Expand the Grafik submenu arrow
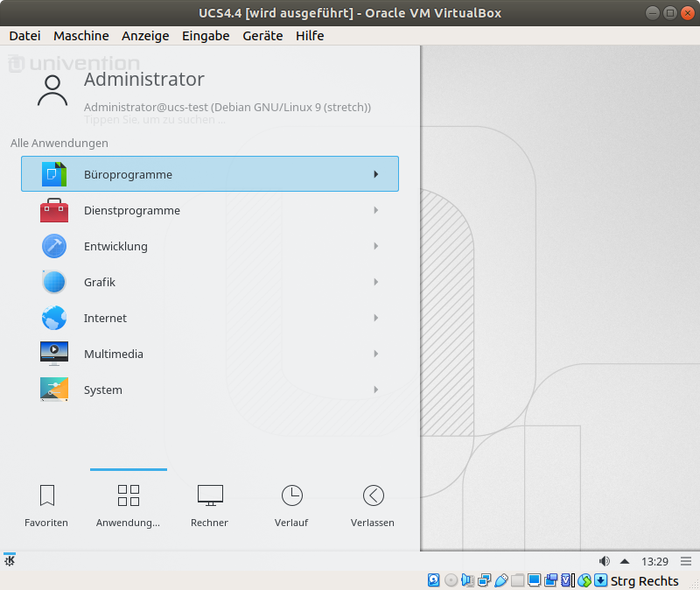This screenshot has height=590, width=700. pyautogui.click(x=376, y=282)
